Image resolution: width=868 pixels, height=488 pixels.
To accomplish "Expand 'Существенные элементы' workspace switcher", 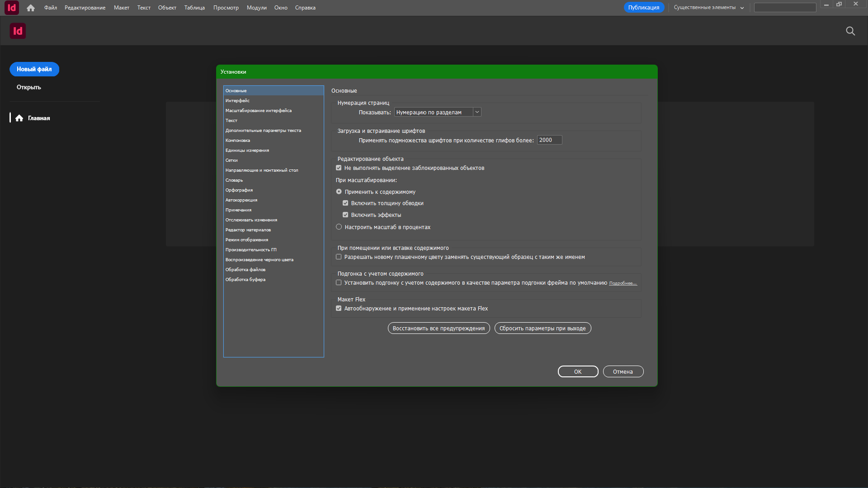I will click(708, 8).
